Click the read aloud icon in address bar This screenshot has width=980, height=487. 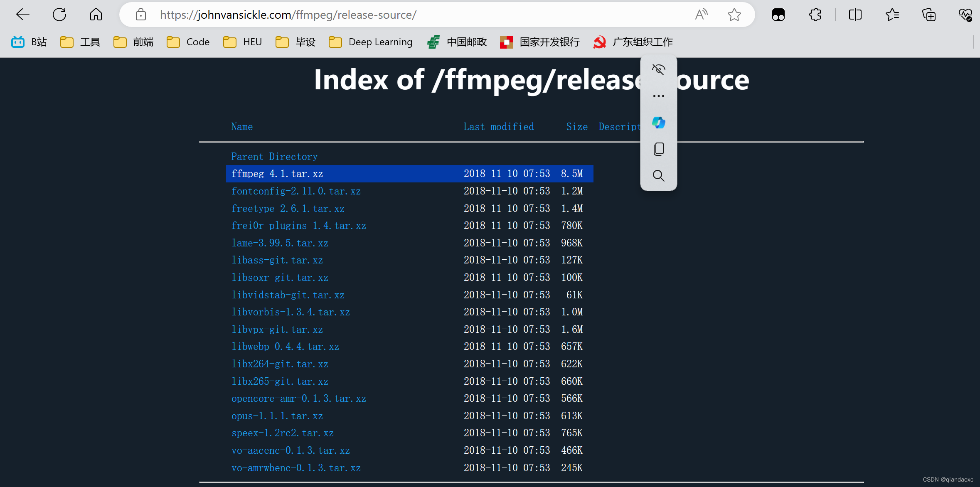pyautogui.click(x=701, y=15)
